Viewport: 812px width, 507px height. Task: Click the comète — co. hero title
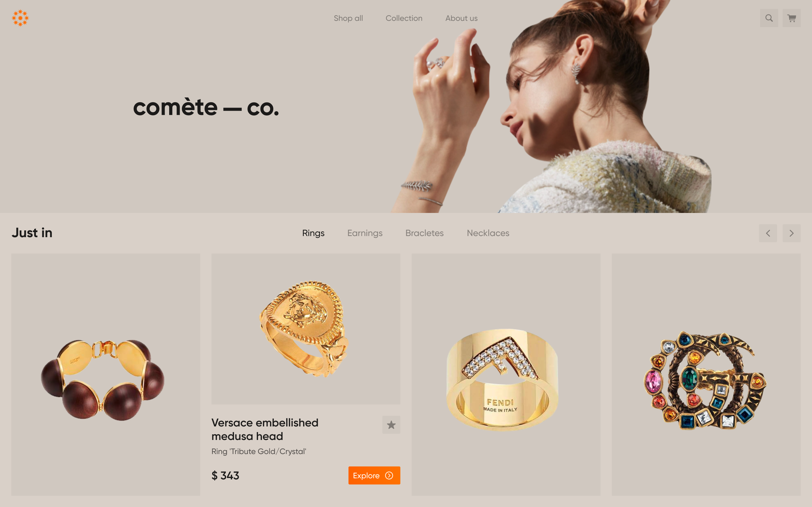pyautogui.click(x=206, y=107)
